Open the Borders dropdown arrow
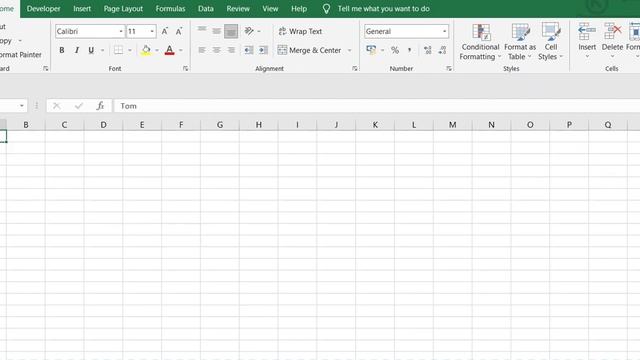 click(130, 50)
